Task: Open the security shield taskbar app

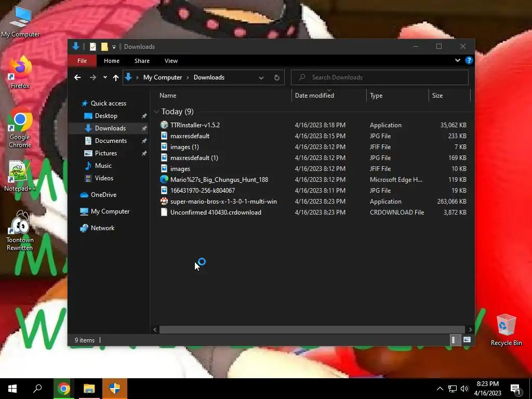Action: pos(115,389)
